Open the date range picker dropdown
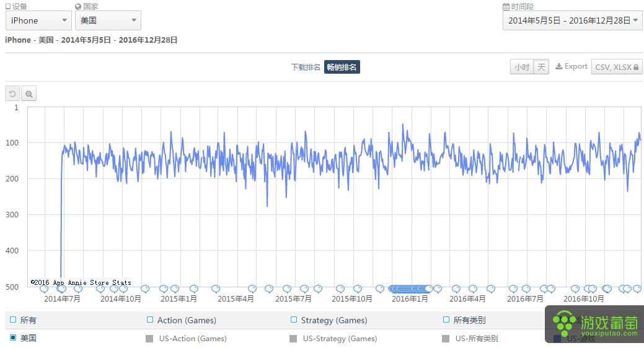The height and width of the screenshot is (348, 644). (x=572, y=20)
